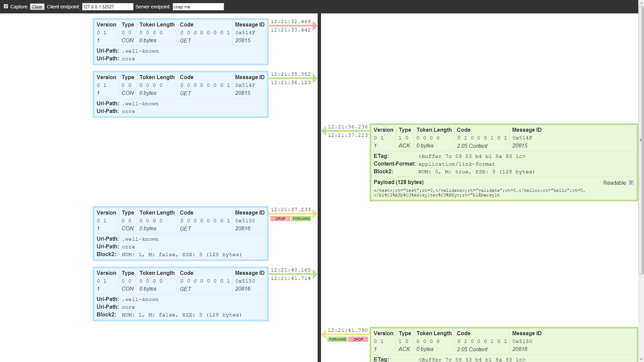Click the red DROP button at 12:21:37.233
The width and height of the screenshot is (644, 362).
click(280, 219)
